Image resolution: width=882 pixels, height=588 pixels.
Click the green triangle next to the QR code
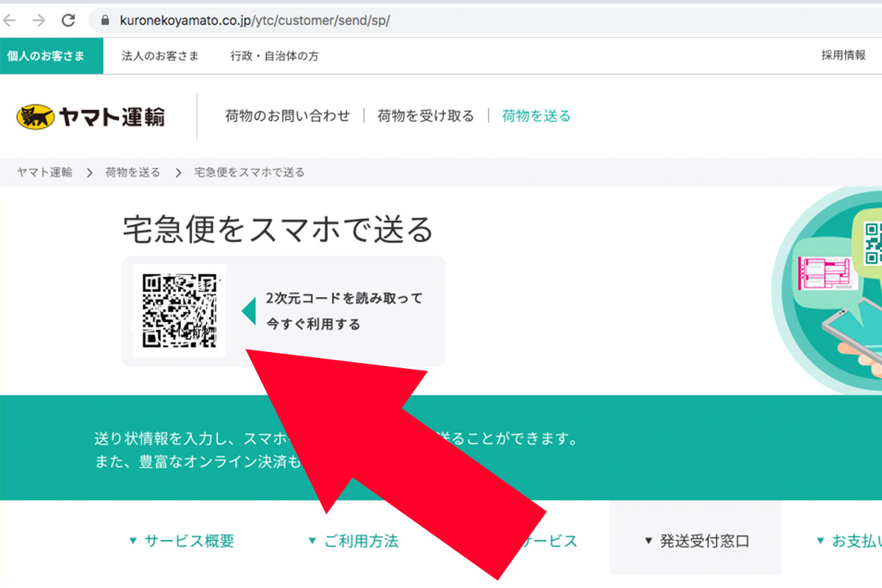point(248,310)
